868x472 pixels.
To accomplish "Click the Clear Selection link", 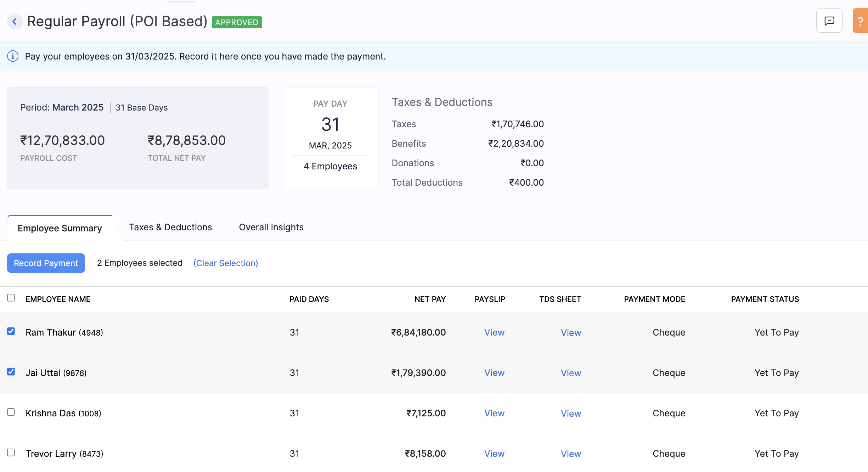I will pos(226,263).
